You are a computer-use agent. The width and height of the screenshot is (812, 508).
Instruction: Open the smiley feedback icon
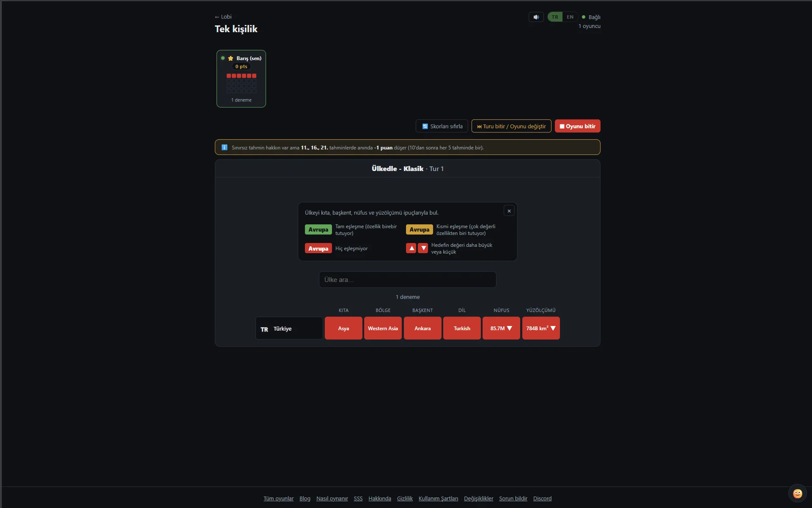pyautogui.click(x=797, y=493)
